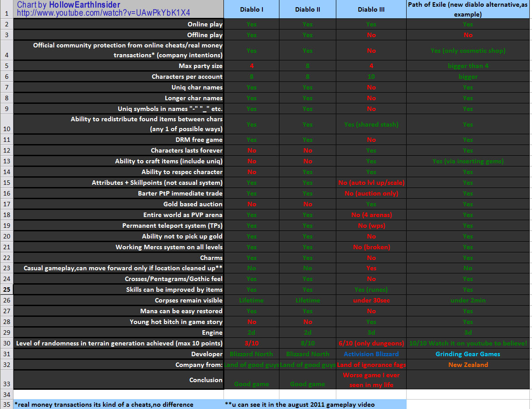Click the "under 30sec" cell
The width and height of the screenshot is (532, 409).
(371, 300)
